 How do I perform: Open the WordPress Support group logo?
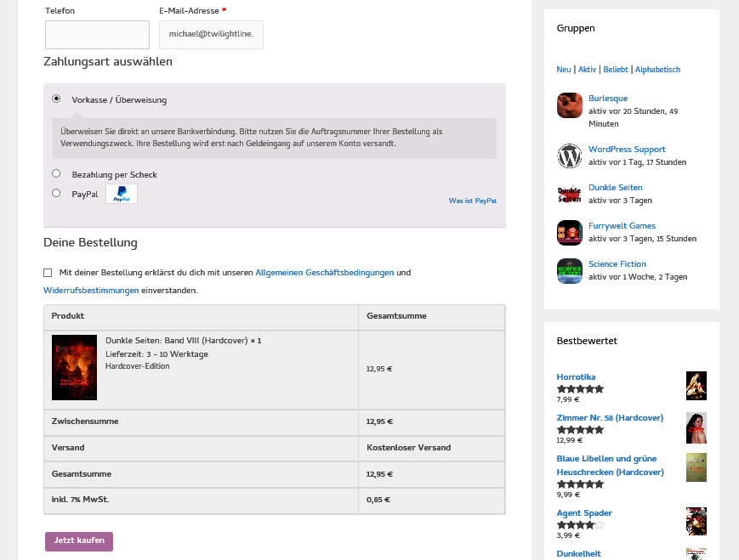pos(569,156)
